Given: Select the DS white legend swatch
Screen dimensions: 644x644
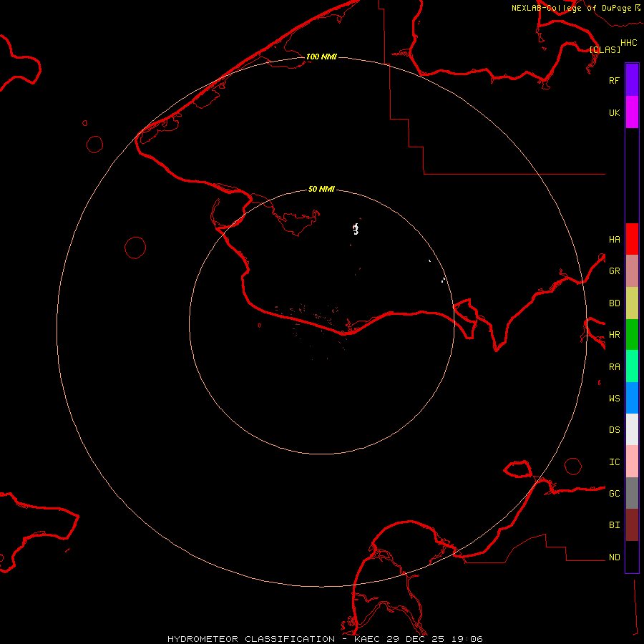Looking at the screenshot, I should (x=632, y=429).
